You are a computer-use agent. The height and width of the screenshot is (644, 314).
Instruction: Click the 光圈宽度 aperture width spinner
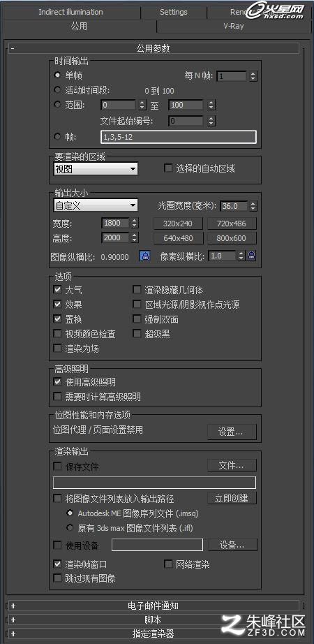(x=253, y=206)
